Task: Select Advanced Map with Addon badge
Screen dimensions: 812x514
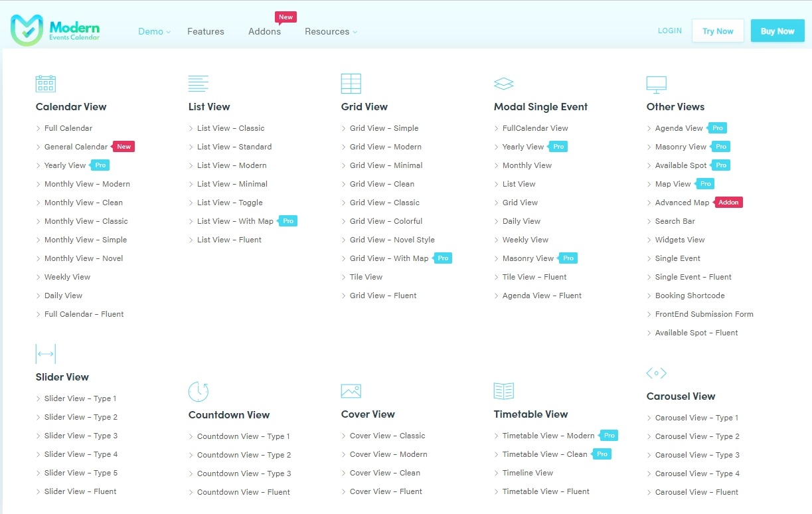Action: pos(682,203)
